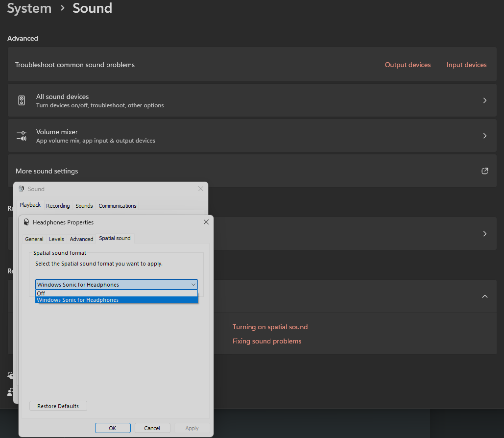Click the headphones icon in Headphones Properties title

tap(26, 222)
